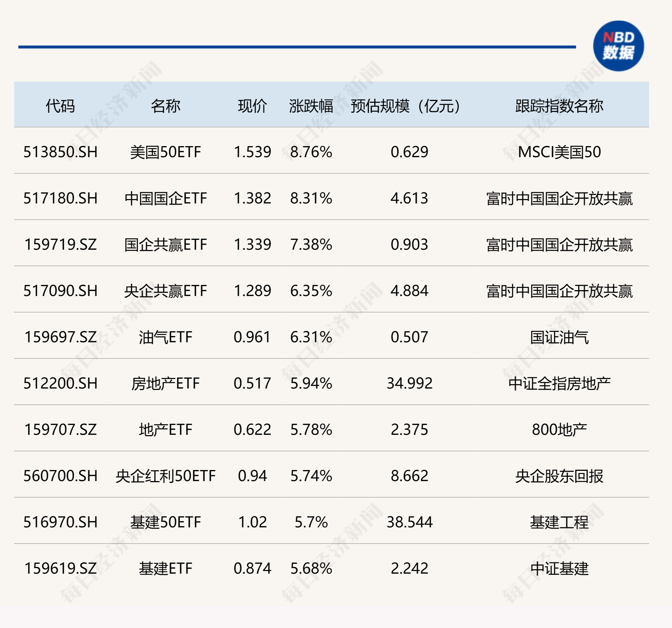Click price 0.94
This screenshot has width=672, height=628.
(x=253, y=476)
